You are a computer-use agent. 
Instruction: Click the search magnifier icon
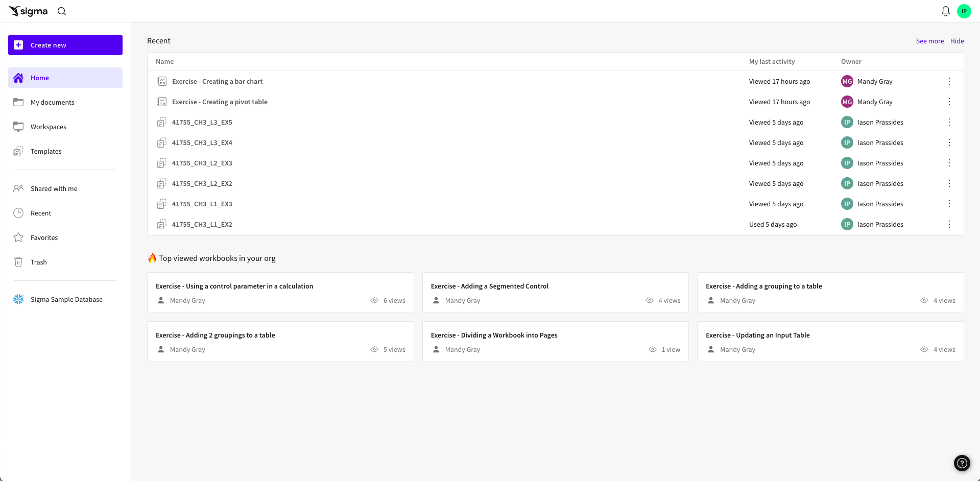tap(62, 11)
